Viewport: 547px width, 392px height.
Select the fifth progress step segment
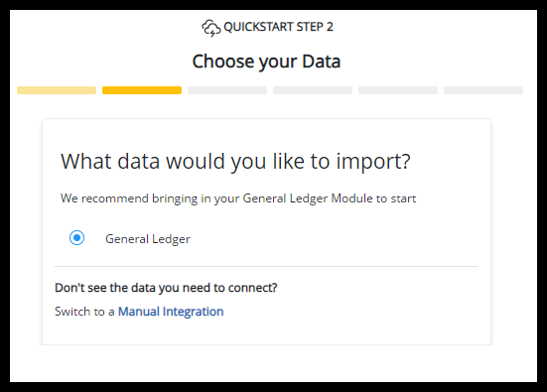pyautogui.click(x=398, y=90)
